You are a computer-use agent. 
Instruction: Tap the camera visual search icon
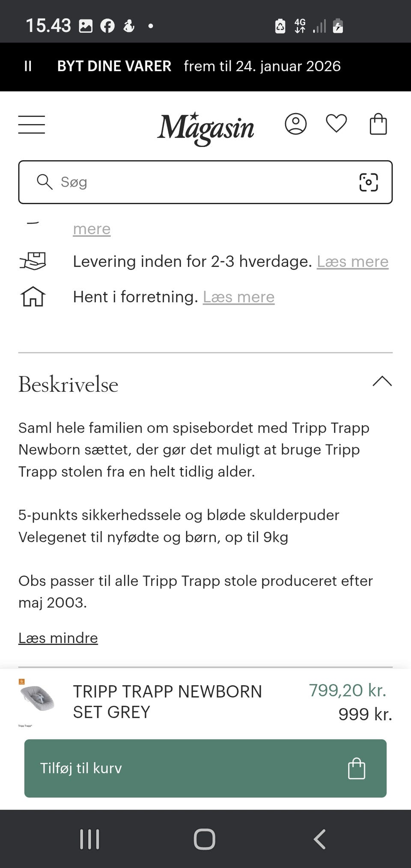coord(368,182)
